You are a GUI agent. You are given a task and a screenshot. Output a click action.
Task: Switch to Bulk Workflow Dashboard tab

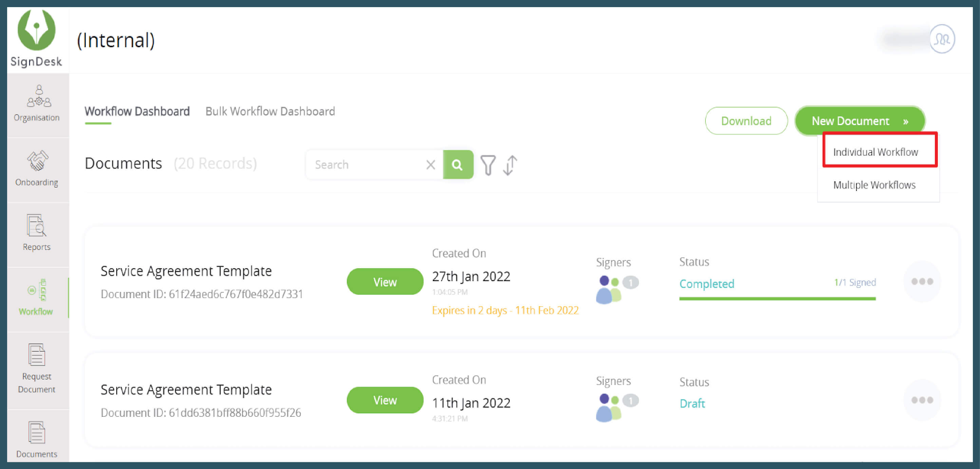click(x=270, y=111)
